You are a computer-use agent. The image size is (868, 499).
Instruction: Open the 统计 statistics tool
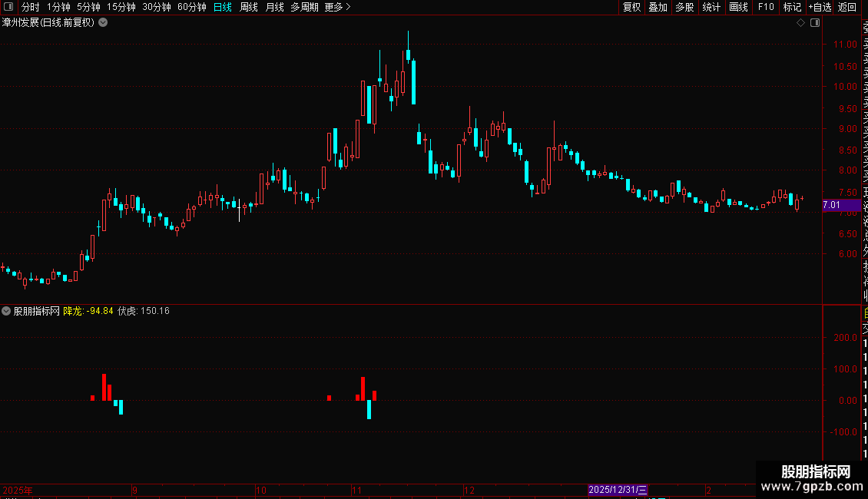[711, 7]
